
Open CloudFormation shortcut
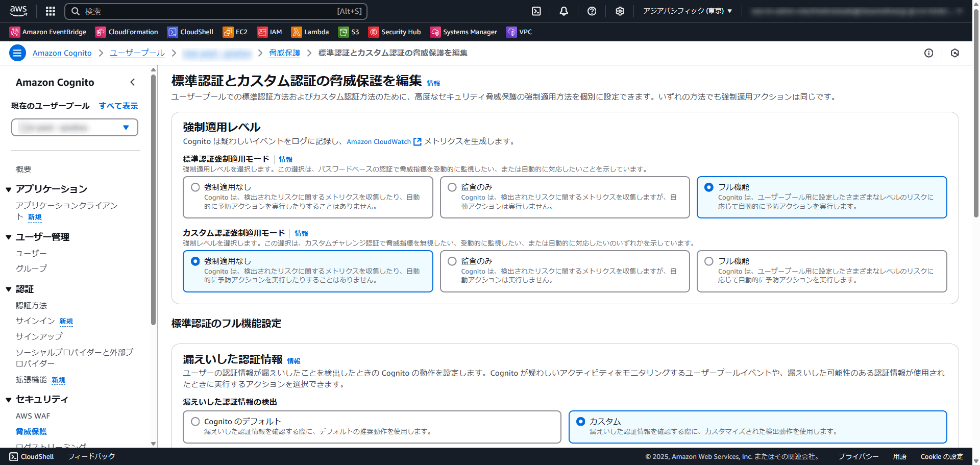click(127, 32)
